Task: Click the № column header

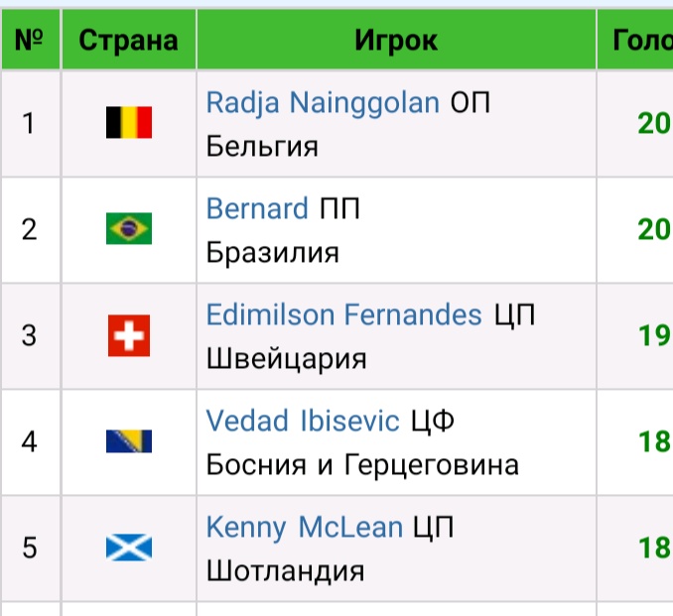Action: click(30, 40)
